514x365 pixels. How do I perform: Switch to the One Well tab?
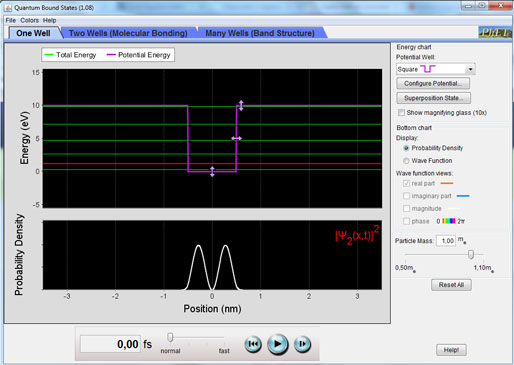pos(33,33)
